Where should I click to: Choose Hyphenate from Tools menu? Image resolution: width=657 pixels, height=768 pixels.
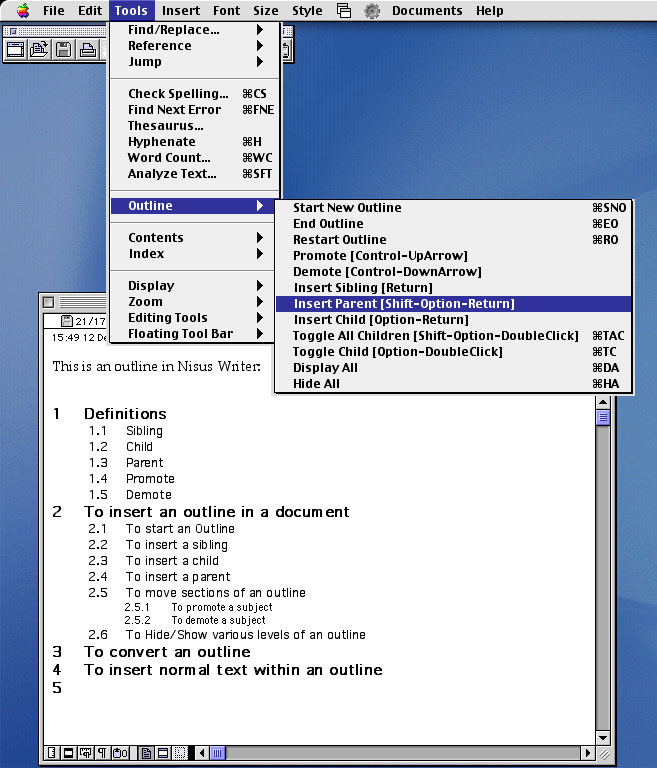coord(195,142)
